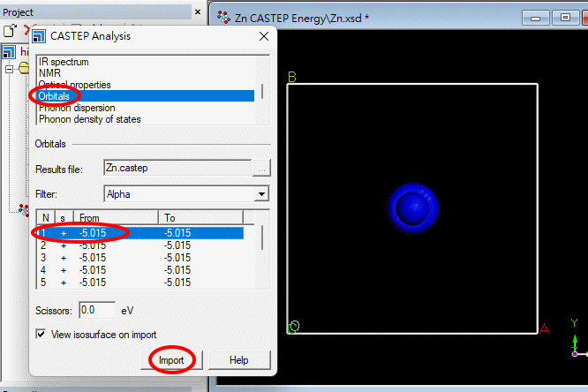The image size is (588, 392).
Task: Browse for results file with ellipsis button
Action: coord(261,168)
